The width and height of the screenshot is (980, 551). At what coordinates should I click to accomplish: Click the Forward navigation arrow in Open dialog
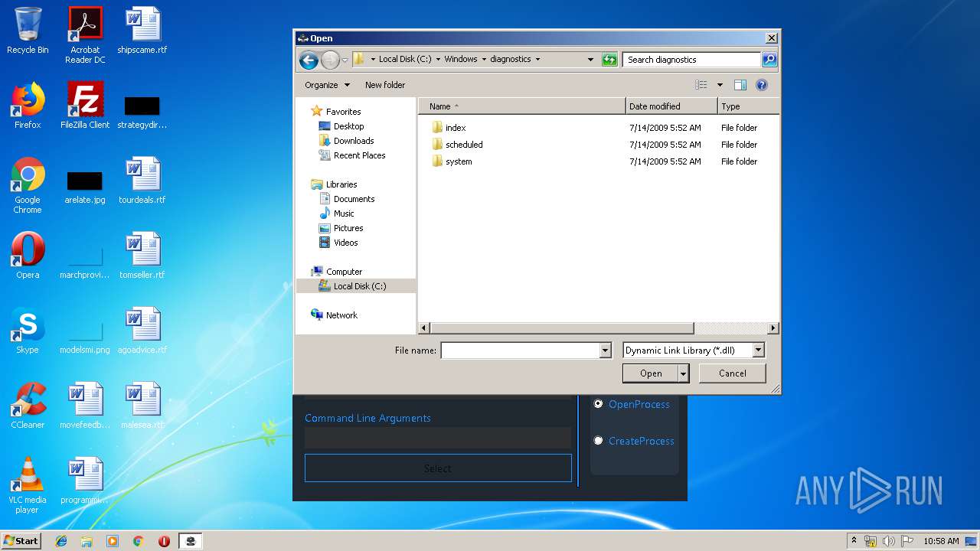(330, 60)
